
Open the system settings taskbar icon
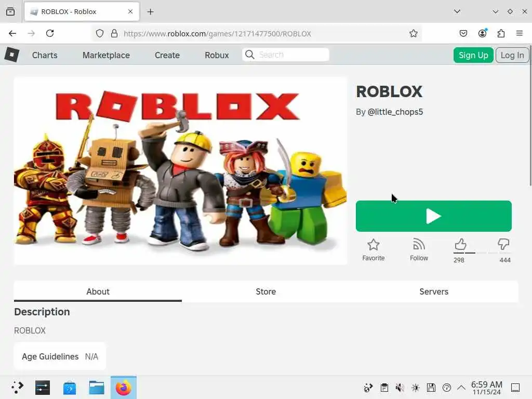pyautogui.click(x=43, y=388)
